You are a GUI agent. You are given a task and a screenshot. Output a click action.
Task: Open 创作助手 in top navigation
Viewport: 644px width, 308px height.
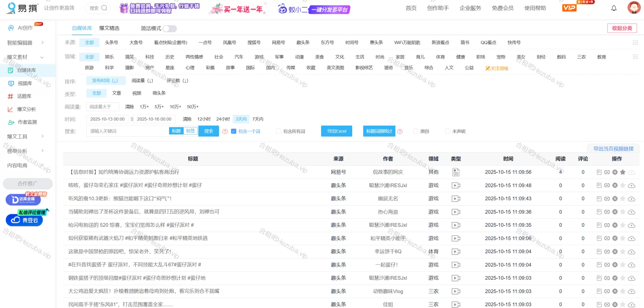pyautogui.click(x=438, y=8)
